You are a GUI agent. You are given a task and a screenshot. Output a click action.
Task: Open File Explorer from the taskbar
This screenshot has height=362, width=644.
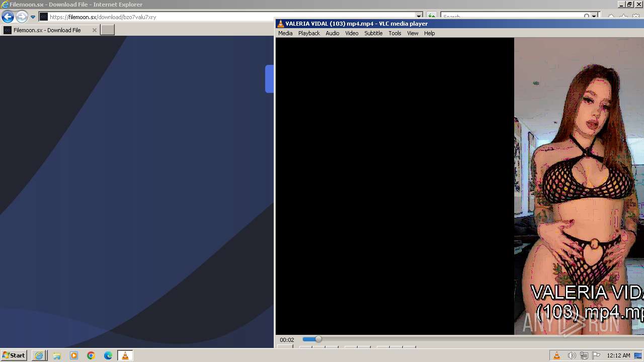click(56, 355)
